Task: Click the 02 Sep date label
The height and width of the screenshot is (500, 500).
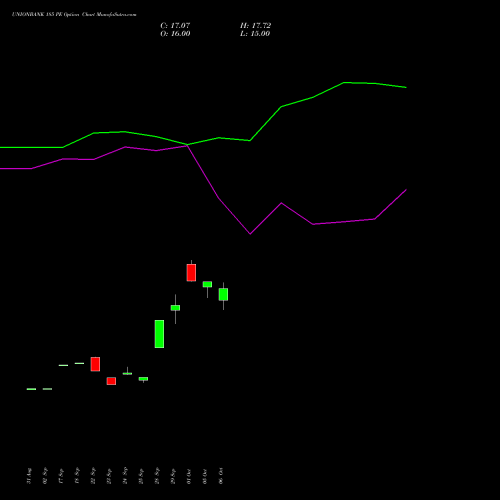Action: click(x=45, y=476)
